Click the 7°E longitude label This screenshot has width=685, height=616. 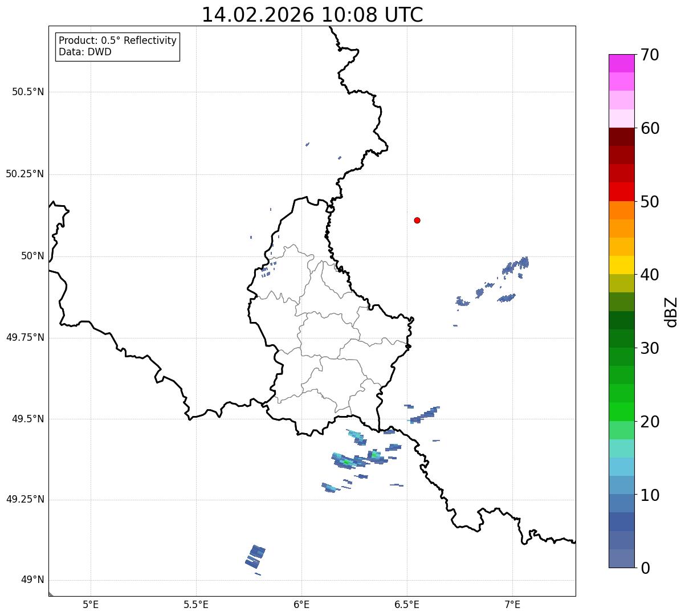coord(512,605)
